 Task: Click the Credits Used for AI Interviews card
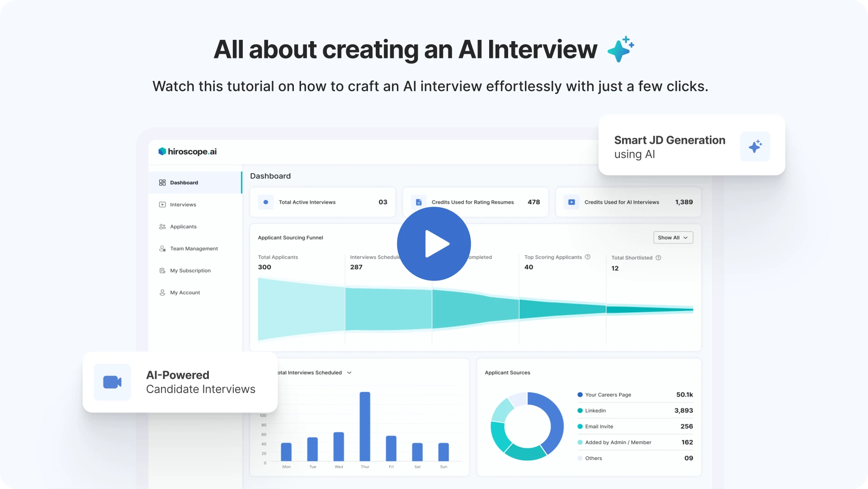pos(627,202)
